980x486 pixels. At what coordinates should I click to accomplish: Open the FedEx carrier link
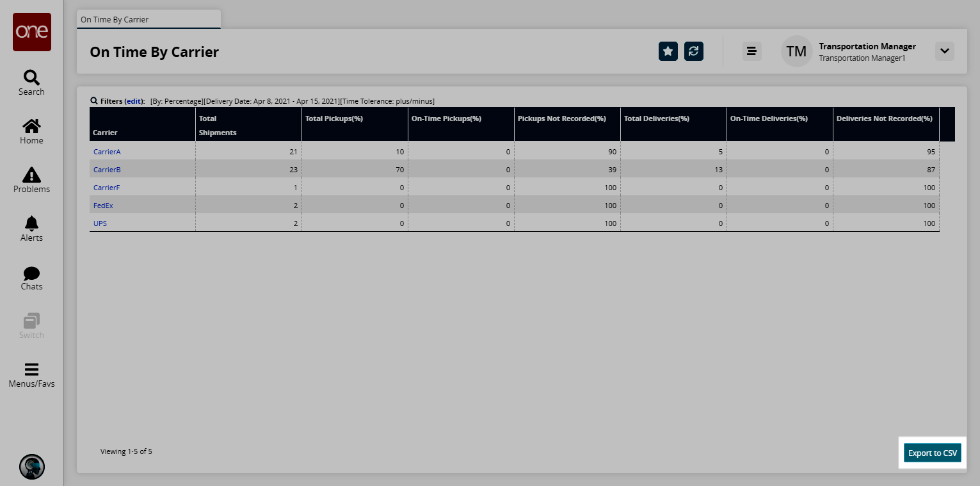[103, 206]
